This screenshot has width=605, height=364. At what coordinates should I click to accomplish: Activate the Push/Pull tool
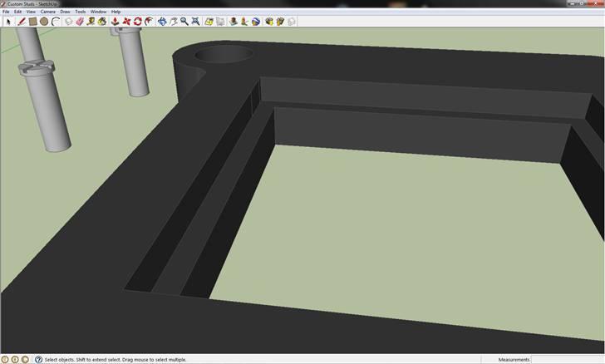point(115,22)
